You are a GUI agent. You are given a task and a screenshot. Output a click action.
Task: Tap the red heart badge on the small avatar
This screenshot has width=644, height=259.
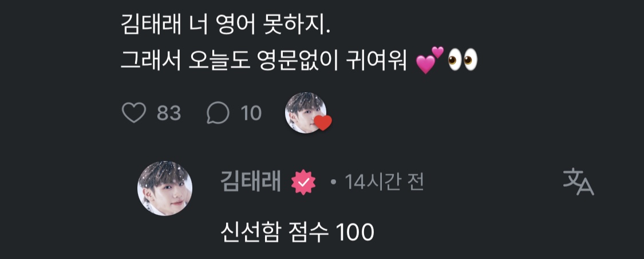click(x=323, y=123)
